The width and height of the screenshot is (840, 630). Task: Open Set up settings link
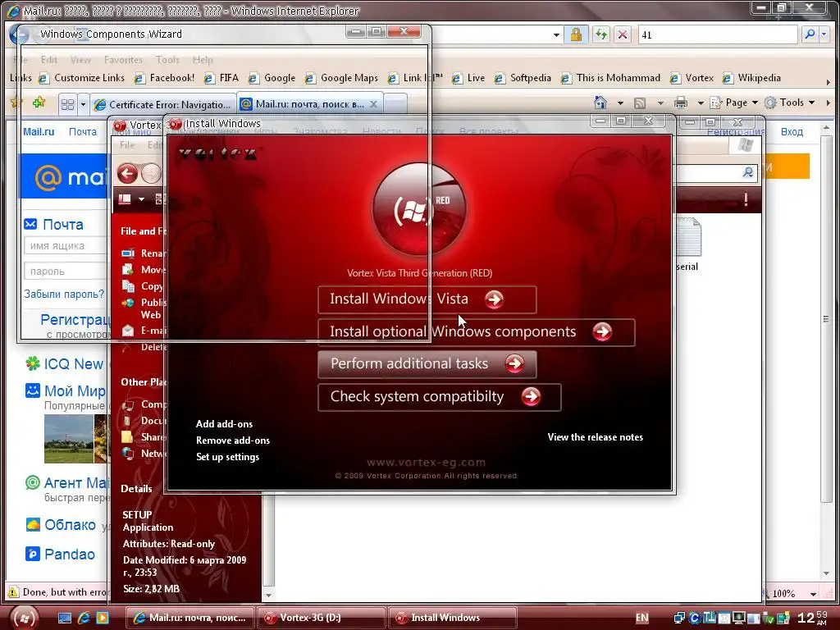click(x=227, y=457)
